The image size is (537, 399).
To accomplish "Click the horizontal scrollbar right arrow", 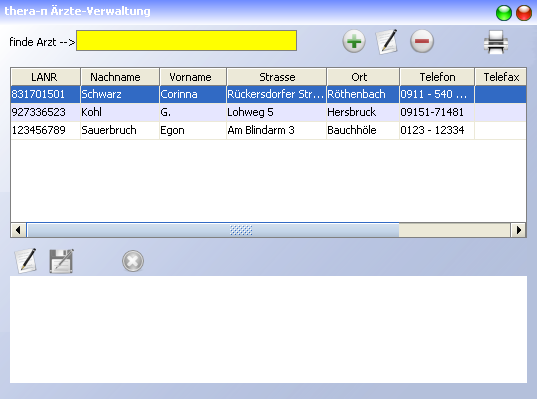I will click(519, 230).
